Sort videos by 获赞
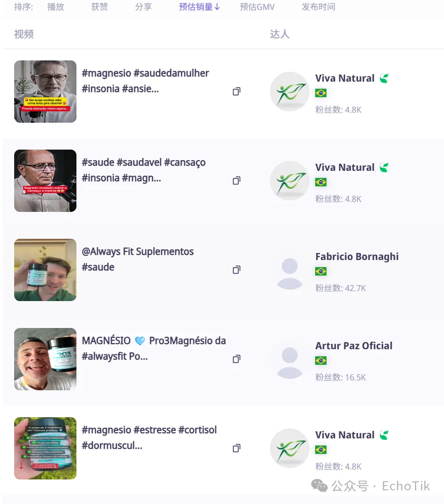The width and height of the screenshot is (444, 504). 100,7
